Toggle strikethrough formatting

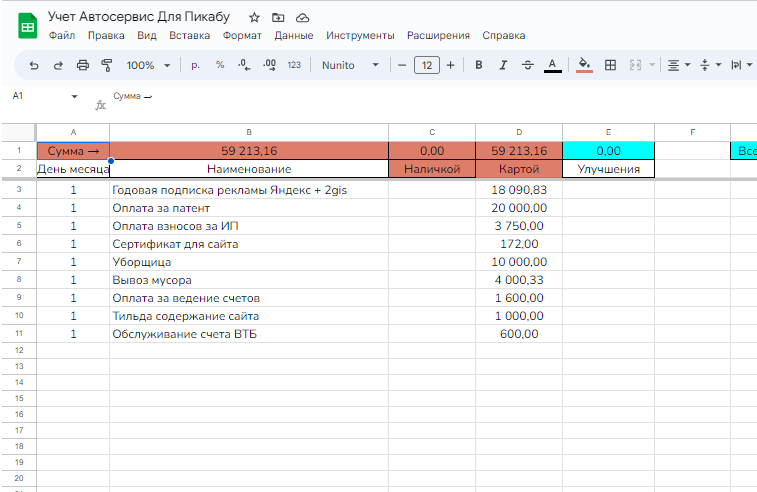[527, 65]
